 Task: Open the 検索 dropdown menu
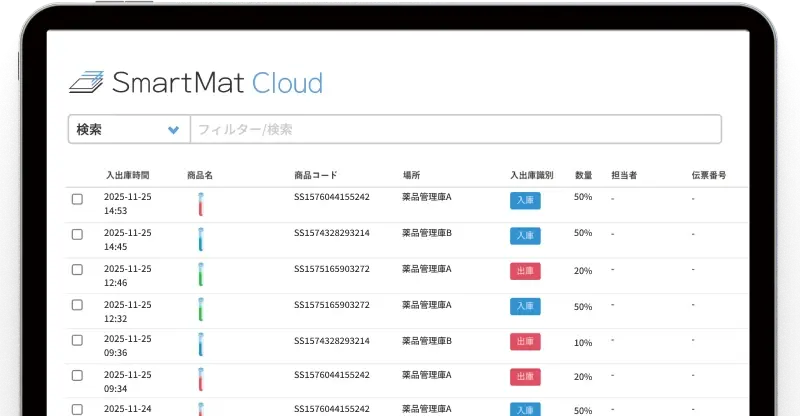pyautogui.click(x=128, y=130)
